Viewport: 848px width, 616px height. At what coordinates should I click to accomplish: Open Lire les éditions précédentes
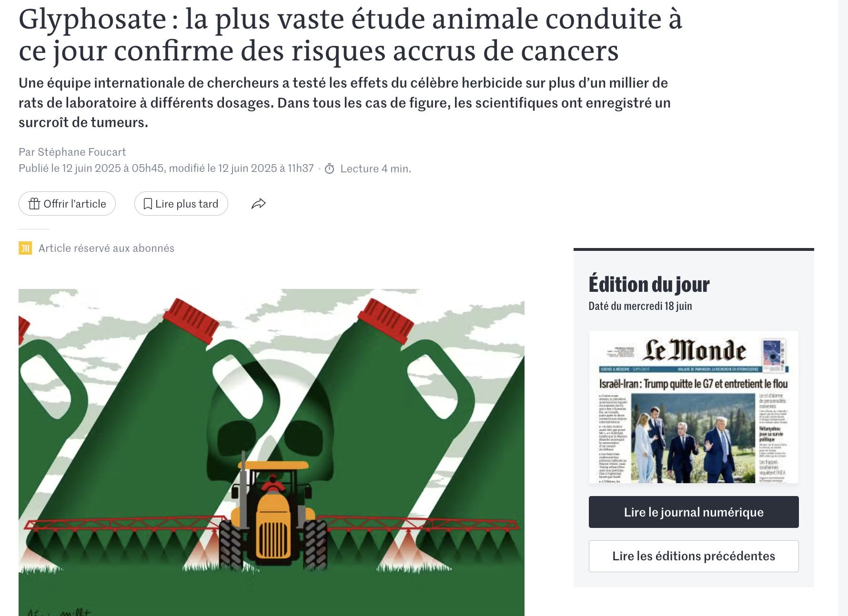click(694, 556)
